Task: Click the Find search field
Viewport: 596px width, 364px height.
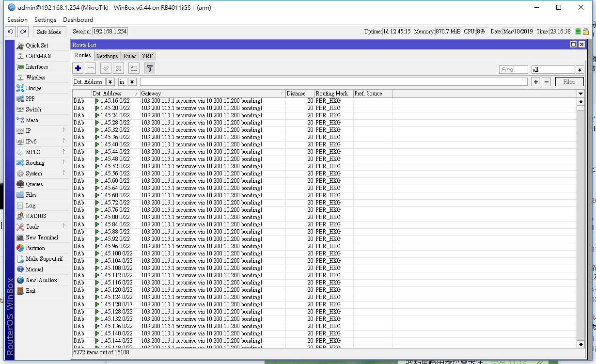Action: (x=513, y=70)
